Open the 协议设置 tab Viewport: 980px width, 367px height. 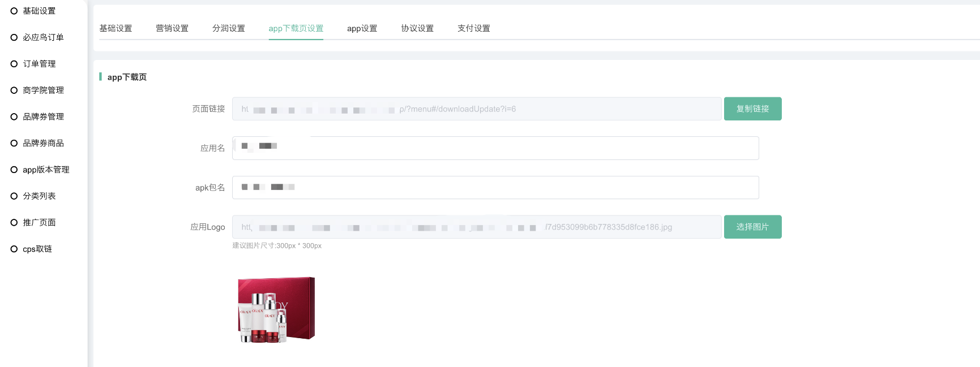[417, 28]
